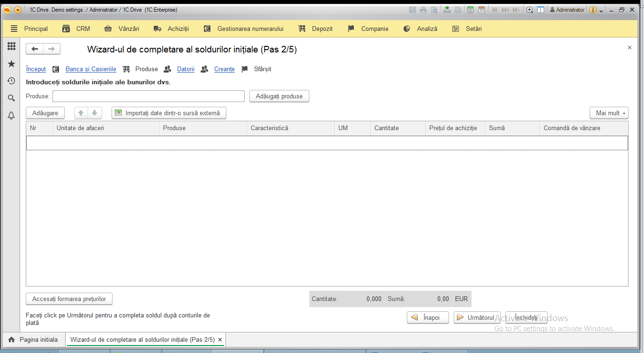Click the Adăugați produse button
Viewport: 644px width, 353px height.
coord(279,96)
